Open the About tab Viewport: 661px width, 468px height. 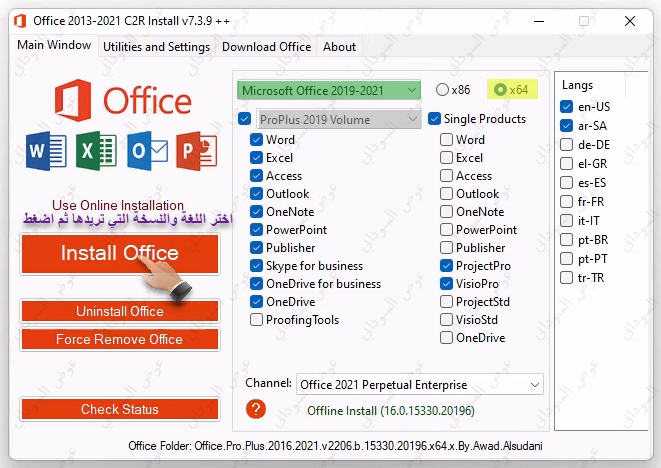coord(339,46)
